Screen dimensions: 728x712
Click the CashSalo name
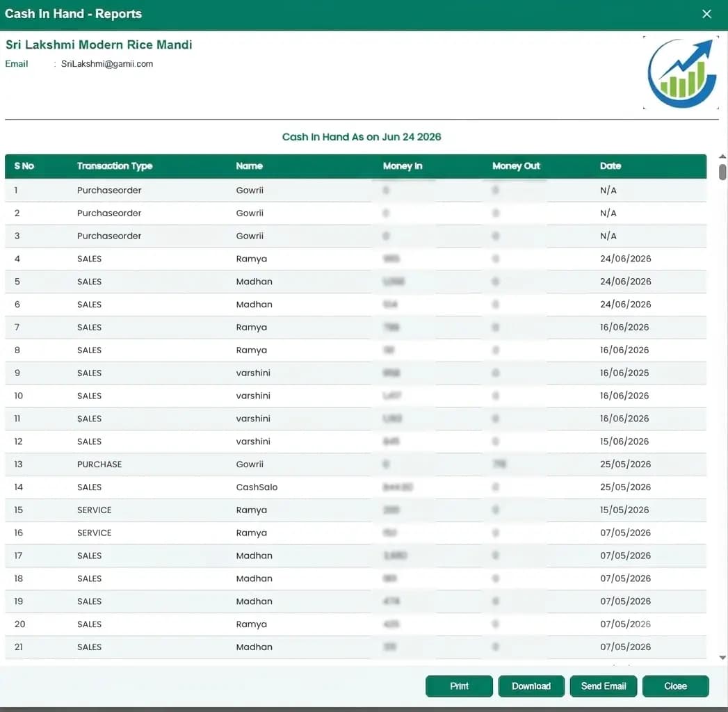coord(257,487)
